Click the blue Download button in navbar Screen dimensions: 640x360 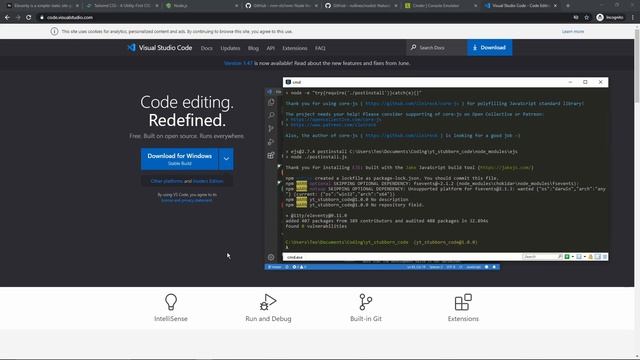489,48
